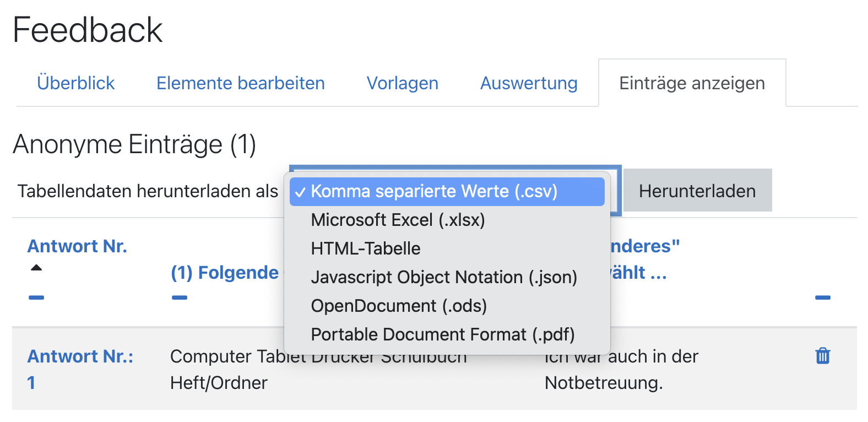868x422 pixels.
Task: Switch to the Elemente bearbeiten tab
Action: pyautogui.click(x=241, y=83)
